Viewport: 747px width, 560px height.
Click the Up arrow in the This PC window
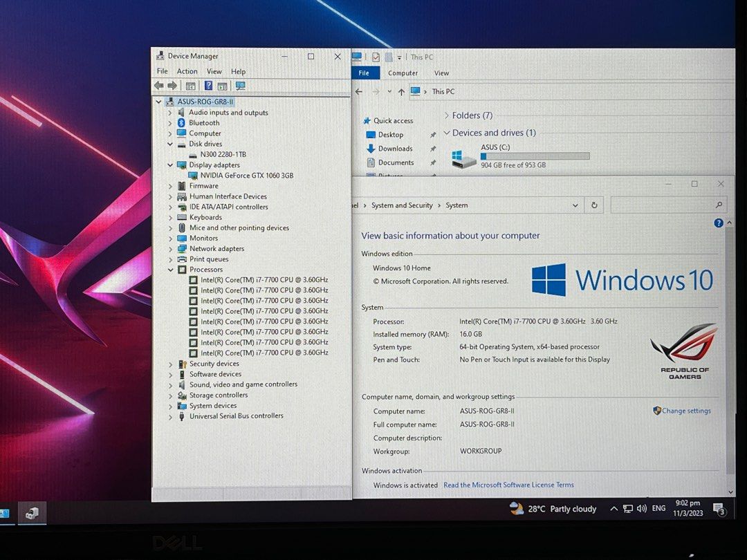coord(401,91)
